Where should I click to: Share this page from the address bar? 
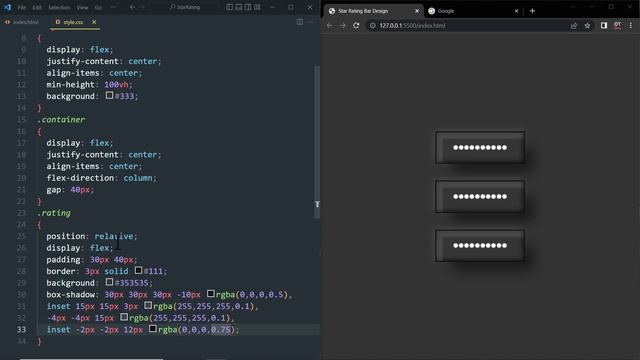click(574, 25)
